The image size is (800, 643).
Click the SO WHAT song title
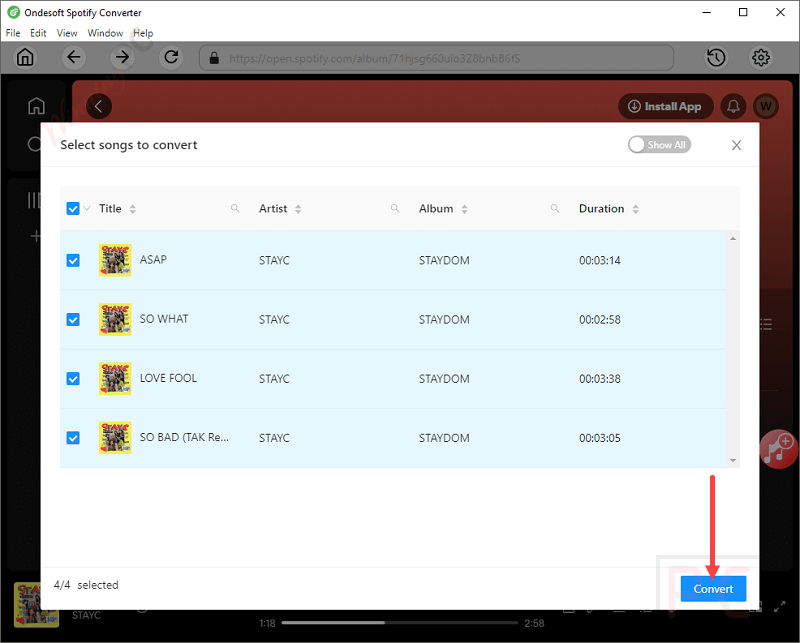tap(164, 319)
